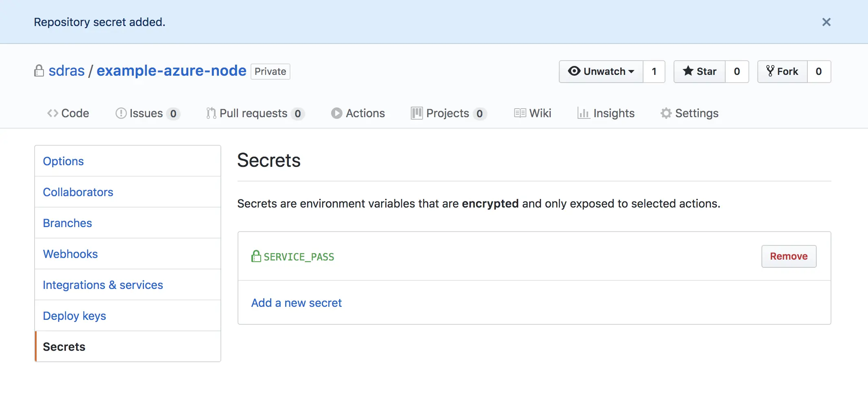Click the star icon in Star button
Viewport: 868px width, 398px height.
pos(688,71)
